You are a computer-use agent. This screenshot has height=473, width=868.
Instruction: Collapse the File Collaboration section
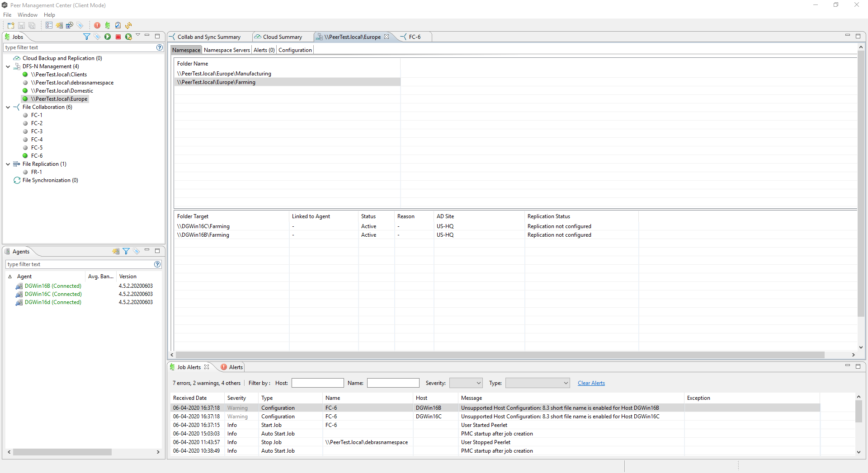[8, 107]
